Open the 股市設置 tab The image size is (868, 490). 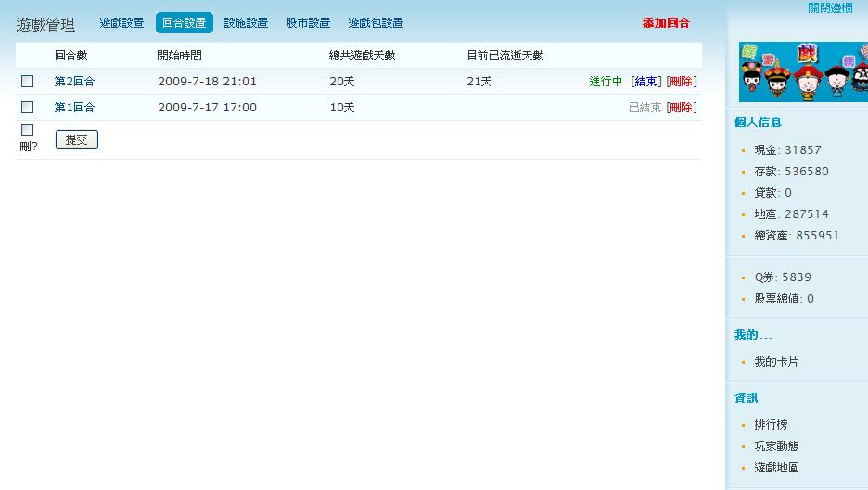tap(308, 22)
